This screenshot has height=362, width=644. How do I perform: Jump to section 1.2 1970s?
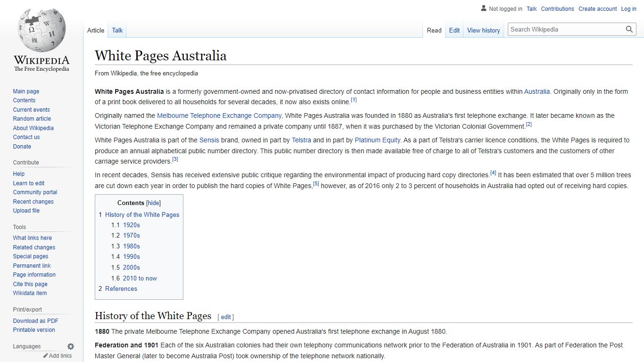tap(132, 235)
